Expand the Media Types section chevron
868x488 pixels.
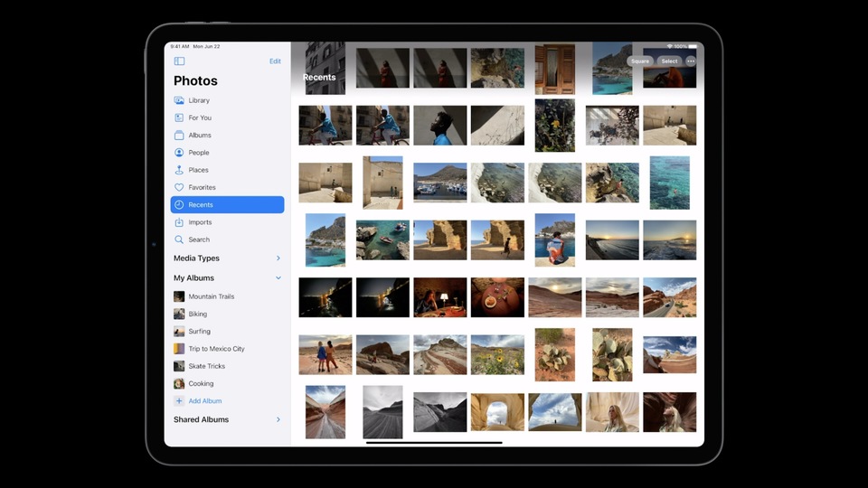coord(278,258)
